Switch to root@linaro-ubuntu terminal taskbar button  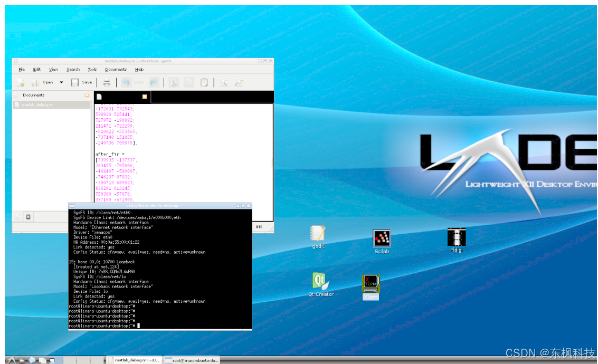192,360
